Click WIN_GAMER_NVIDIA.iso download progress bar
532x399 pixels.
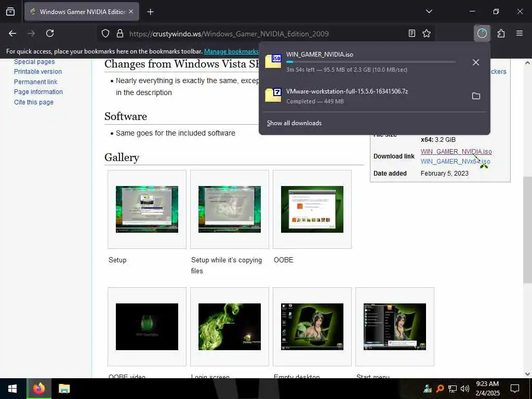[371, 62]
